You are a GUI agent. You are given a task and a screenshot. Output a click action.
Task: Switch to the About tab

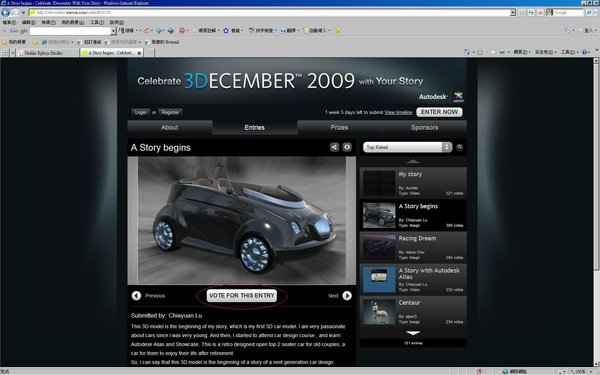[x=170, y=127]
